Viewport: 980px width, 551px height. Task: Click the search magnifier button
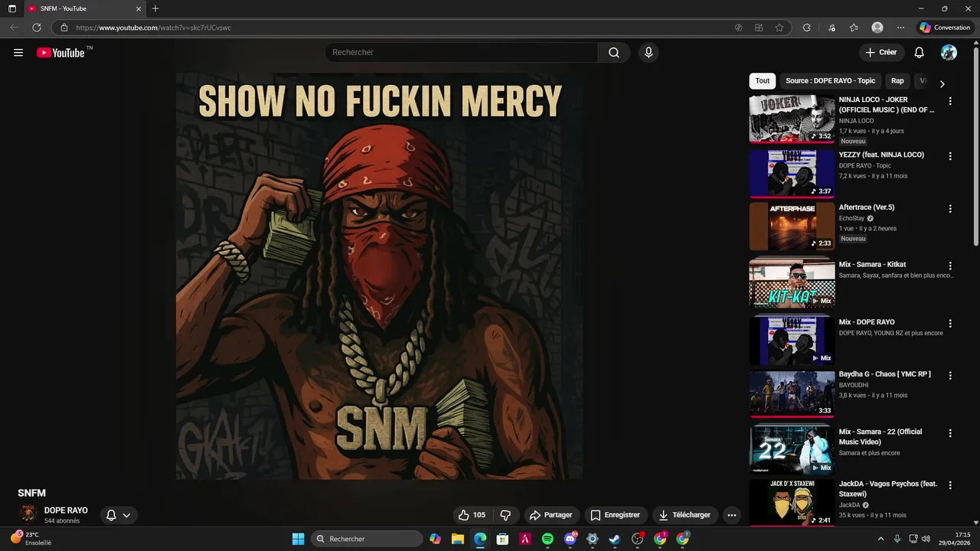click(614, 52)
